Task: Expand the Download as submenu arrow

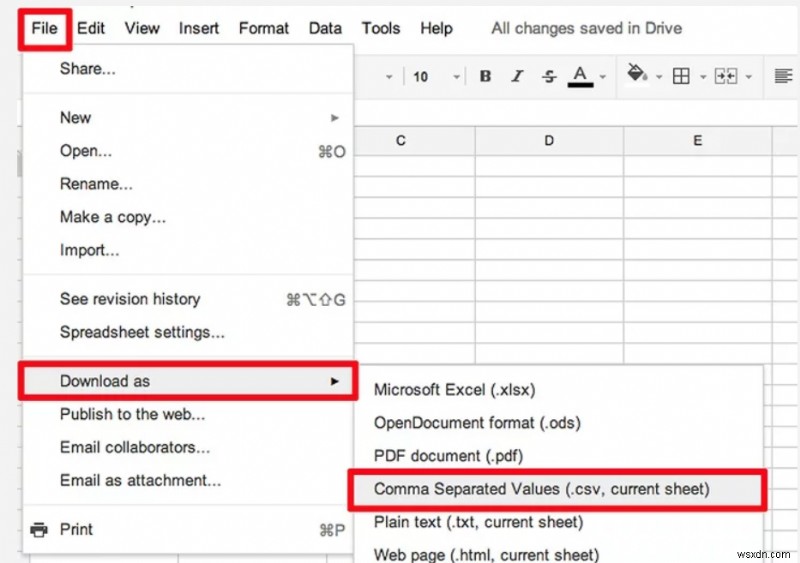Action: [x=335, y=381]
